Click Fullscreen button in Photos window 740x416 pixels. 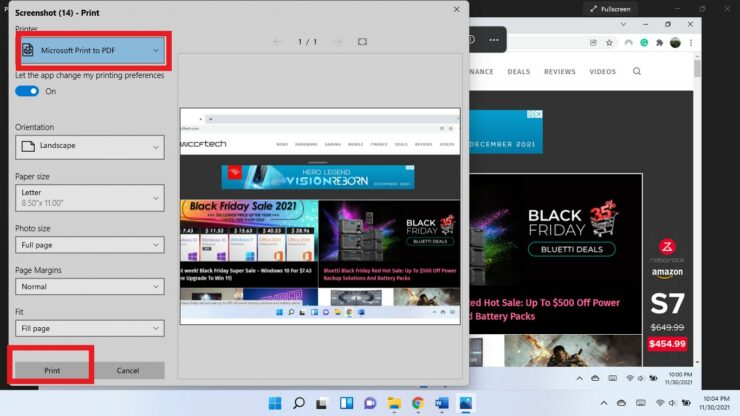(610, 9)
